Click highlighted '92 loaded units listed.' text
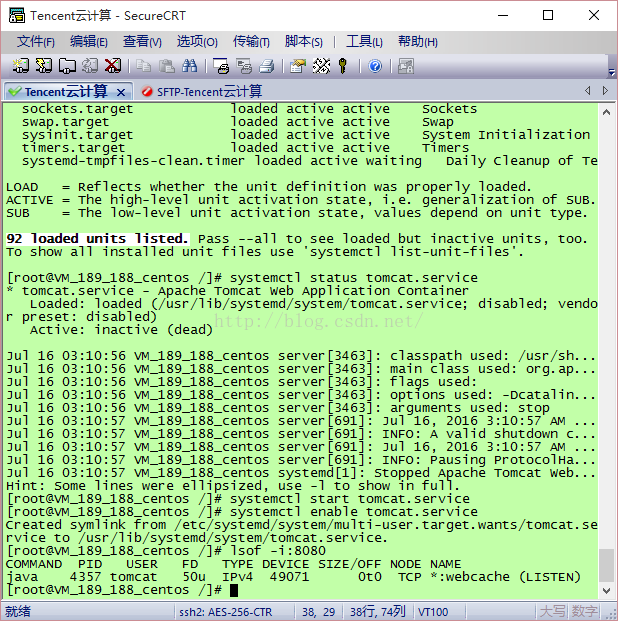Image resolution: width=618 pixels, height=621 pixels. (x=97, y=238)
